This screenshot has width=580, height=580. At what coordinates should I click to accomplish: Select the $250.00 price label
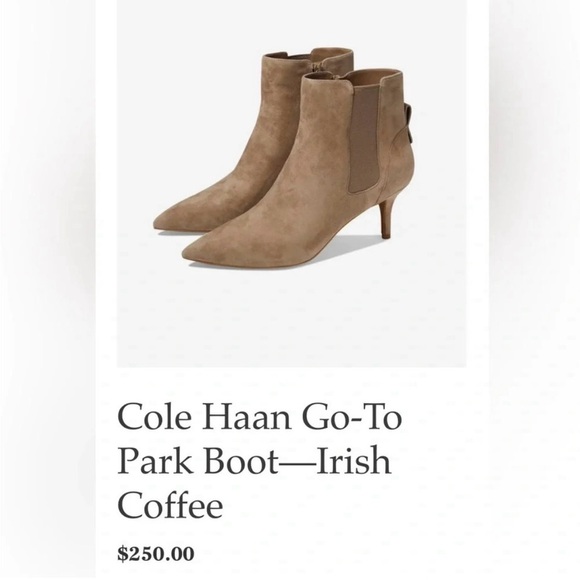(156, 554)
